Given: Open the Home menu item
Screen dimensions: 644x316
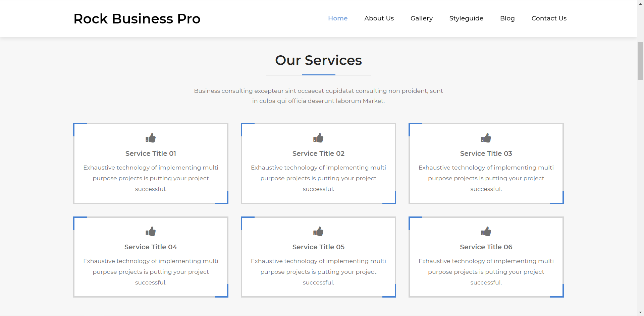Looking at the screenshot, I should point(337,18).
